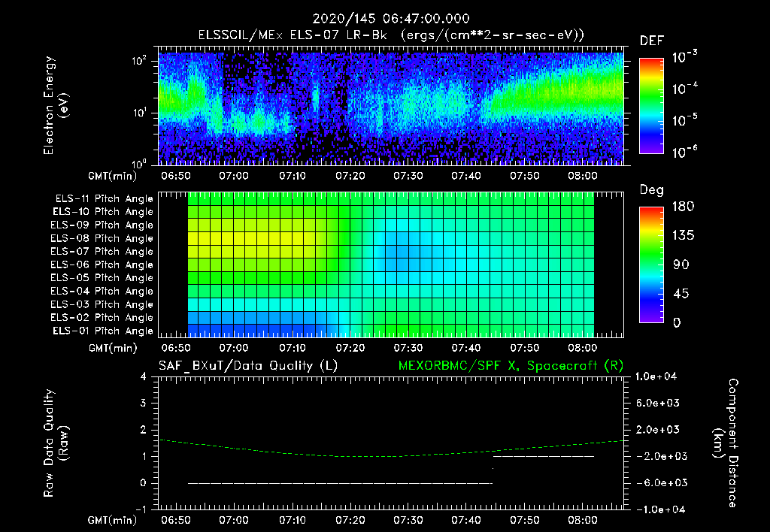Click 07:20 tick under the spectrogram
Viewport: 770px width, 532px height.
click(x=350, y=176)
